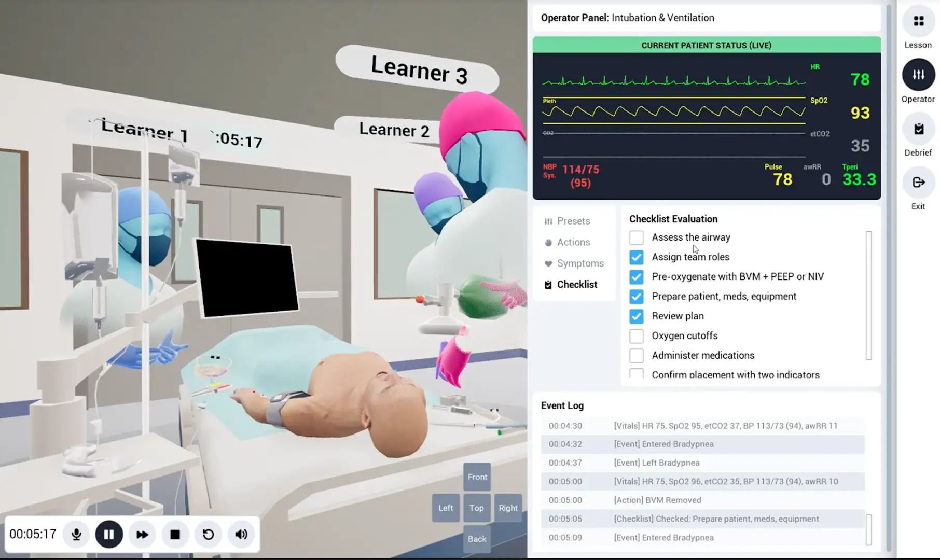Click the Exit icon

pyautogui.click(x=918, y=183)
